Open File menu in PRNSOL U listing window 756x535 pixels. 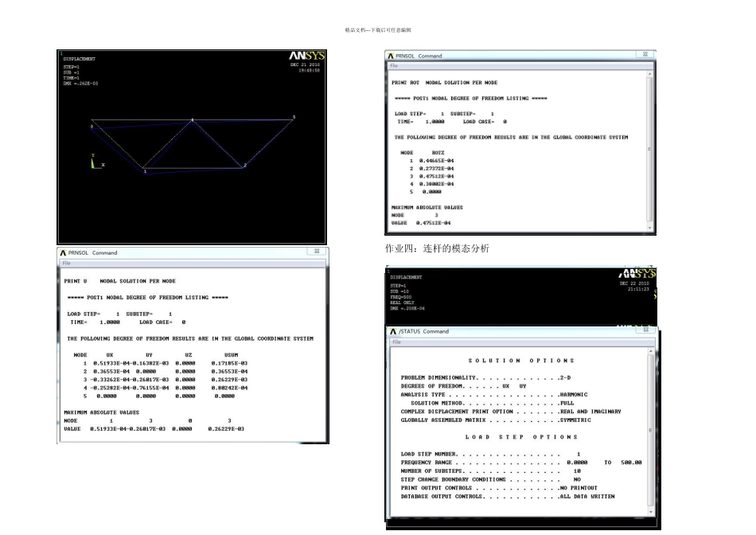click(67, 263)
